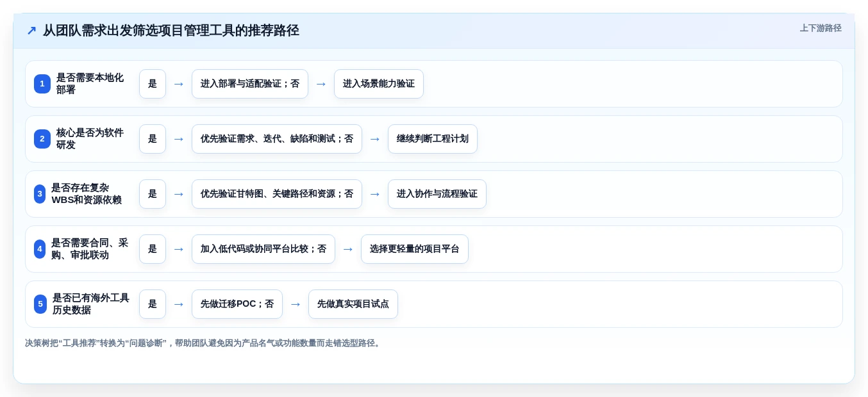
Task: Click the question 是否已有海外工具历史数据
Action: pyautogui.click(x=91, y=304)
